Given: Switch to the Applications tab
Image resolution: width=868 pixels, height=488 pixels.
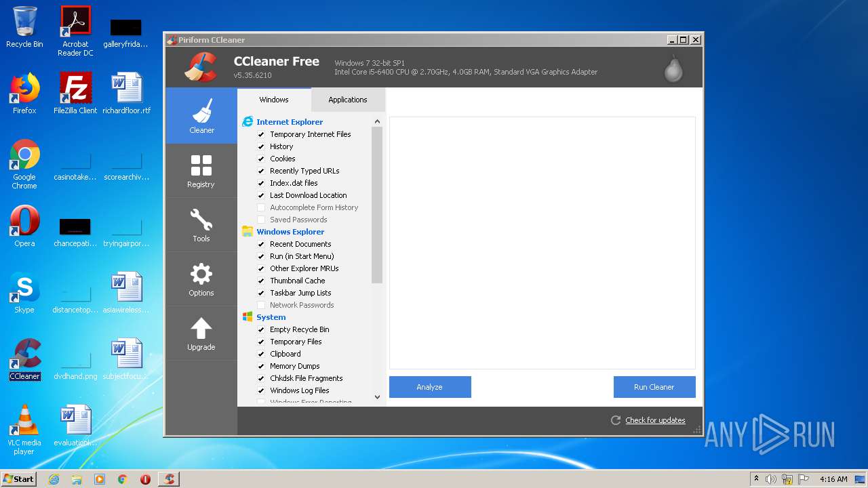Looking at the screenshot, I should [x=348, y=100].
